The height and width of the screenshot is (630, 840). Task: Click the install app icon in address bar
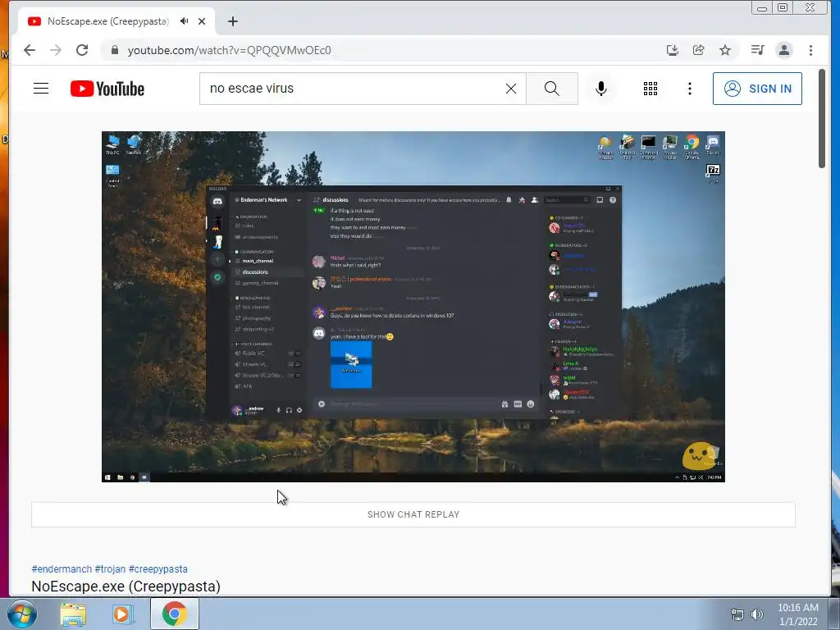point(673,50)
